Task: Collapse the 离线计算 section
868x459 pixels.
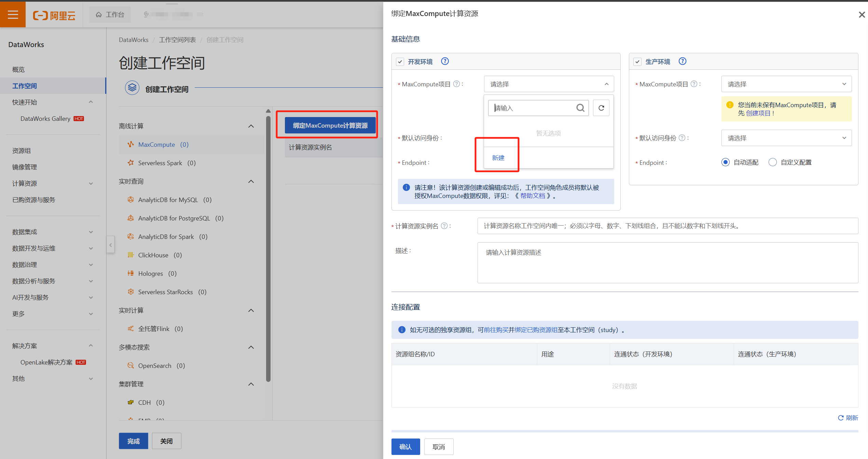Action: 251,126
